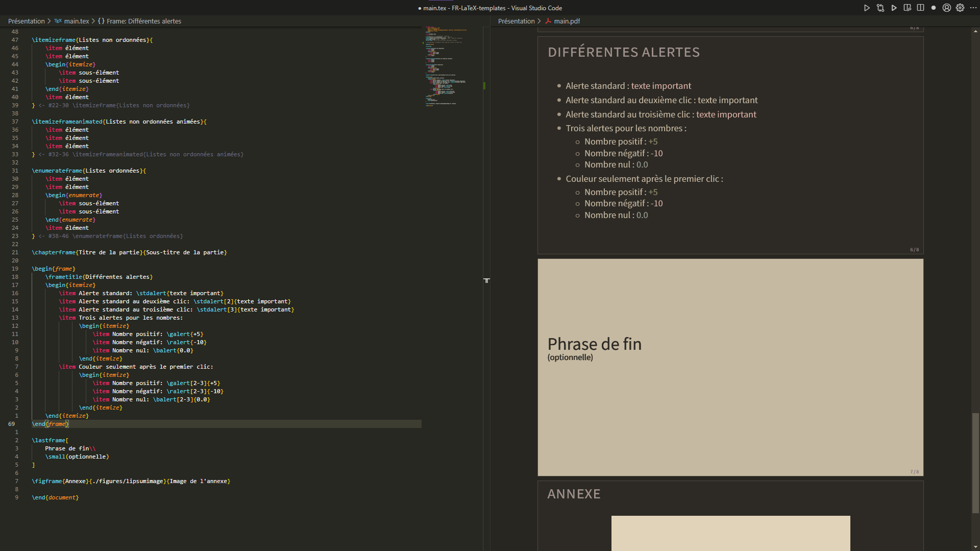
Task: Open the main.pdf breadcrumb
Action: (x=567, y=21)
